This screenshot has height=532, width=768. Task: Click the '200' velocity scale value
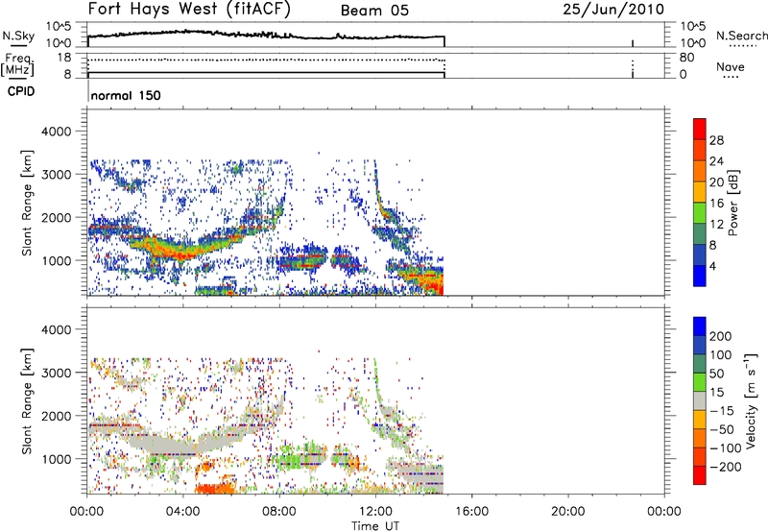click(721, 336)
